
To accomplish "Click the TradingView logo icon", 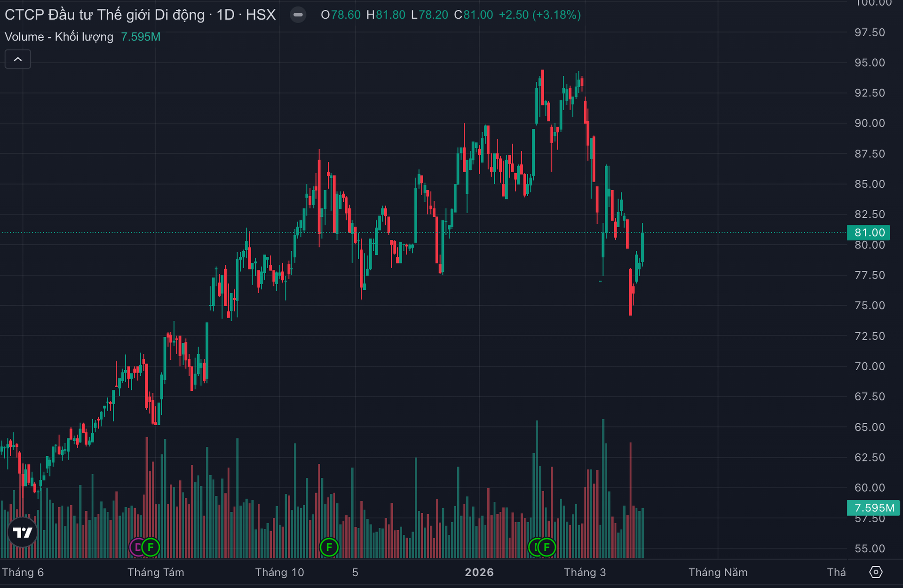I will click(x=22, y=532).
